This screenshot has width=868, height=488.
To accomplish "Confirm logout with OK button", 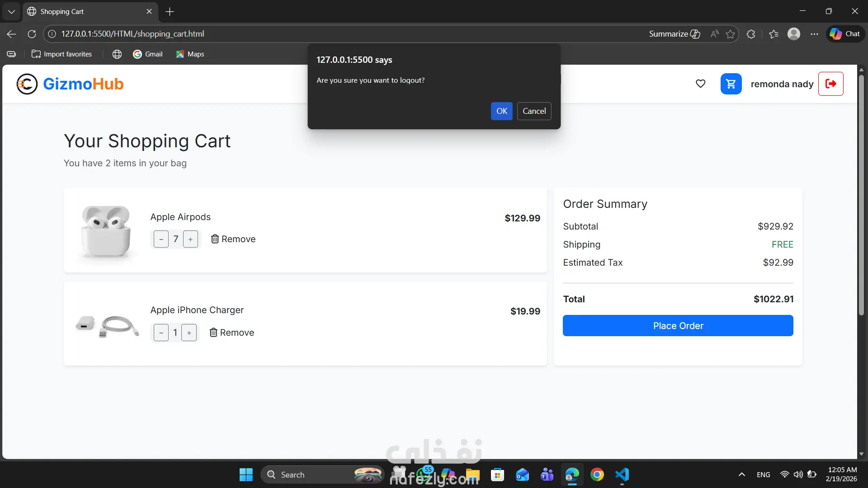I will [501, 111].
